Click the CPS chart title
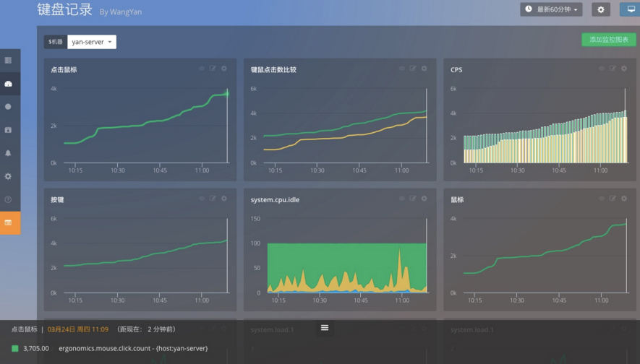Viewport: 640px width, 364px height. [x=456, y=70]
